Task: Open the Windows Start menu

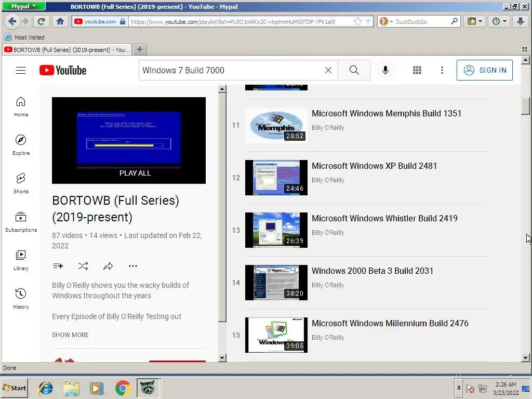Action: [14, 388]
